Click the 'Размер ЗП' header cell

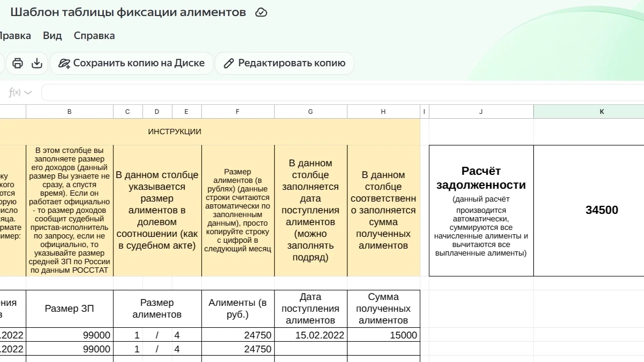[x=70, y=309]
